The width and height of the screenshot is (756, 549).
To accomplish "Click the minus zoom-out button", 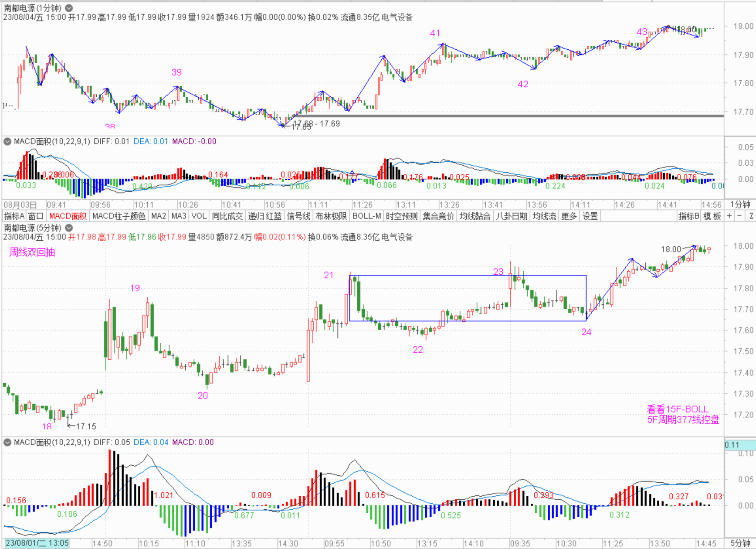I will click(739, 216).
